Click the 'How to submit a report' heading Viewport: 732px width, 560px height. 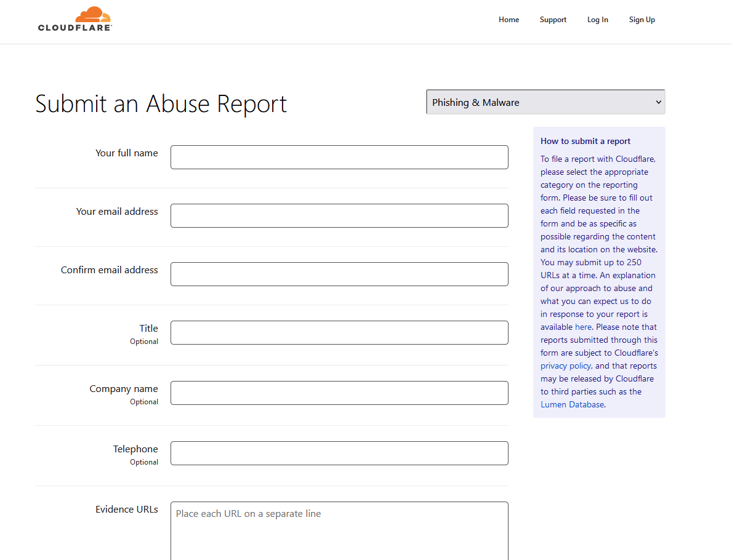(x=585, y=141)
